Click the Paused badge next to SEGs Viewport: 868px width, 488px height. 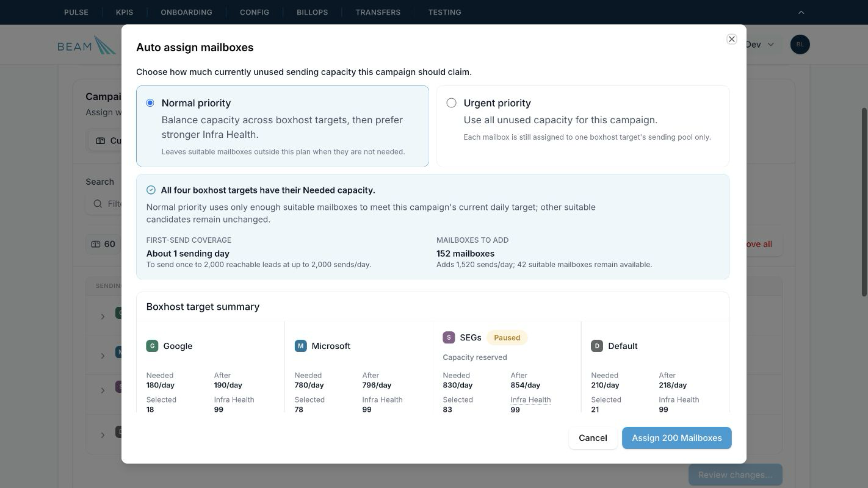(507, 337)
